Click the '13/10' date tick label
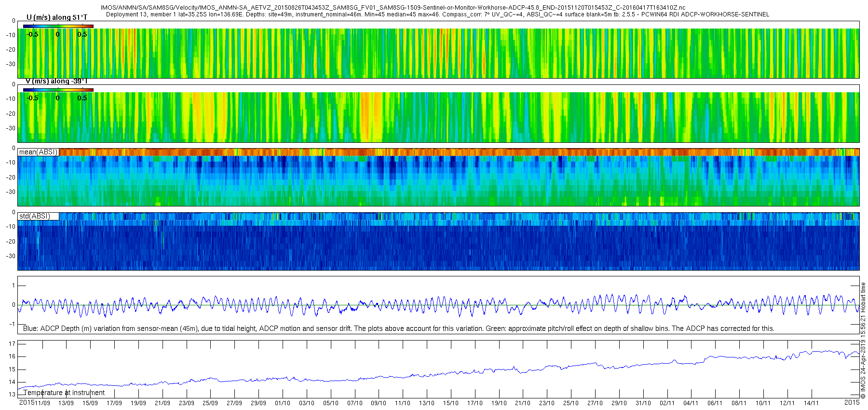Screen dimensions: 868x410 click(427, 403)
